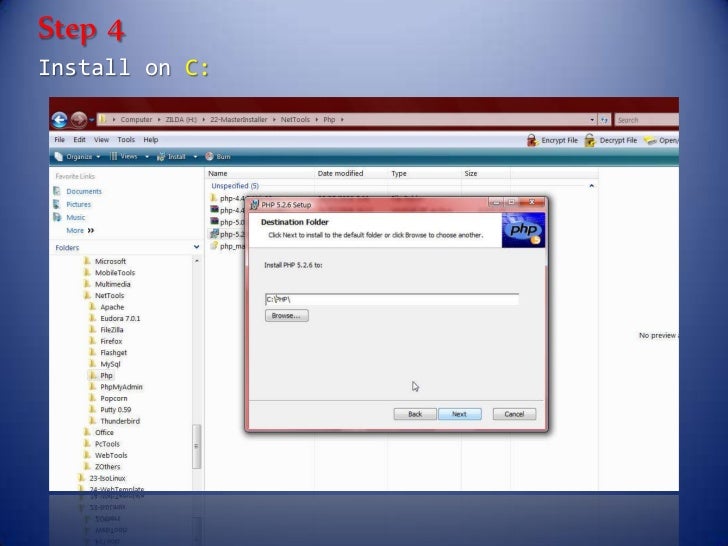Open the Install dropdown arrow
This screenshot has height=546, width=728.
tap(195, 157)
